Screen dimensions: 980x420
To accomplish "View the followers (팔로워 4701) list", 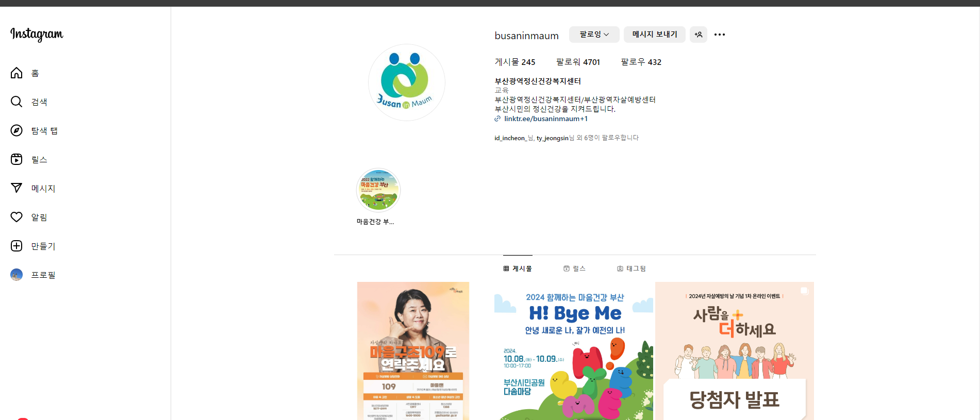I will 578,62.
